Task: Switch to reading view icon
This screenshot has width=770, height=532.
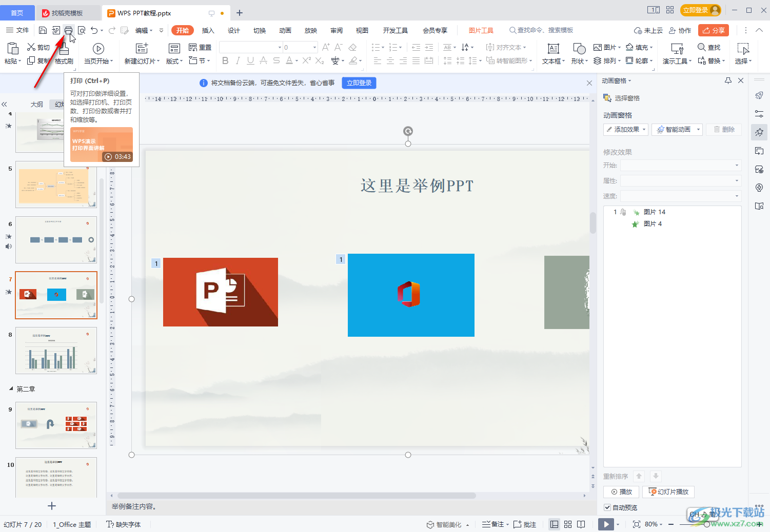Action: tap(581, 524)
